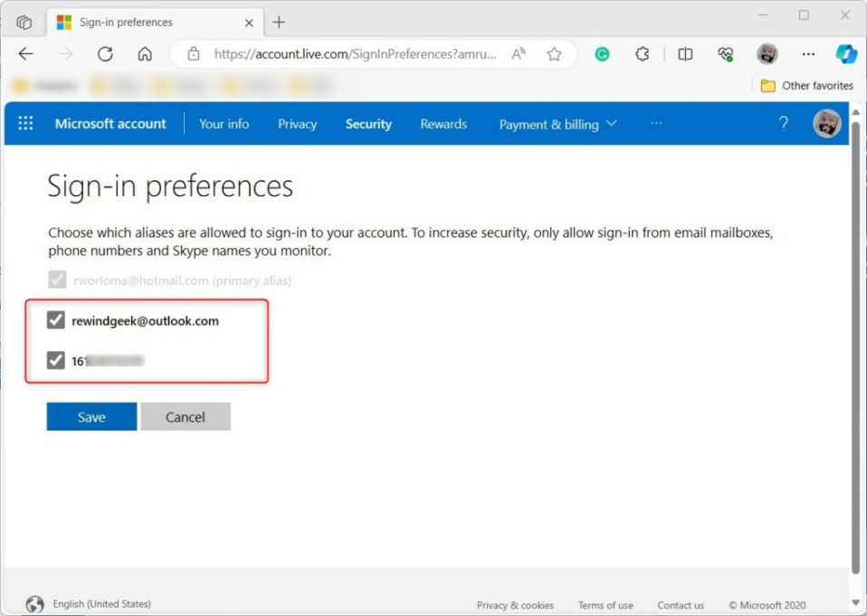Open the Microsoft app launcher grid

pyautogui.click(x=25, y=123)
